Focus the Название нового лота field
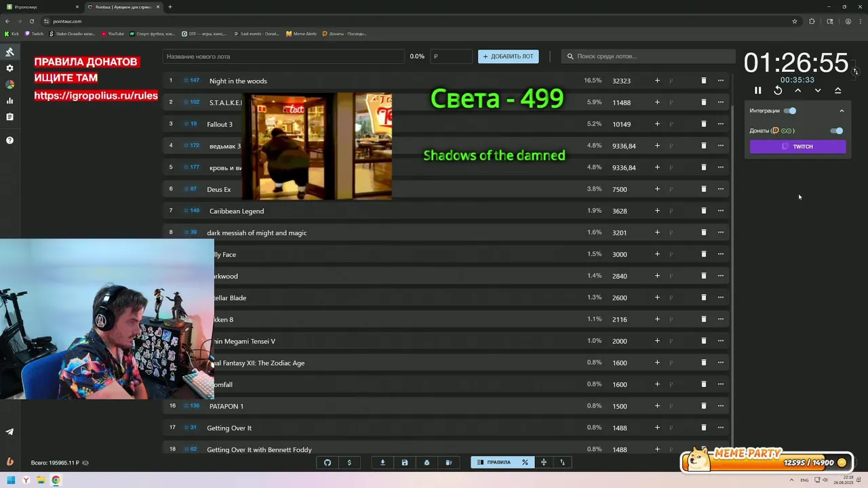Viewport: 868px width, 488px height. pyautogui.click(x=283, y=56)
